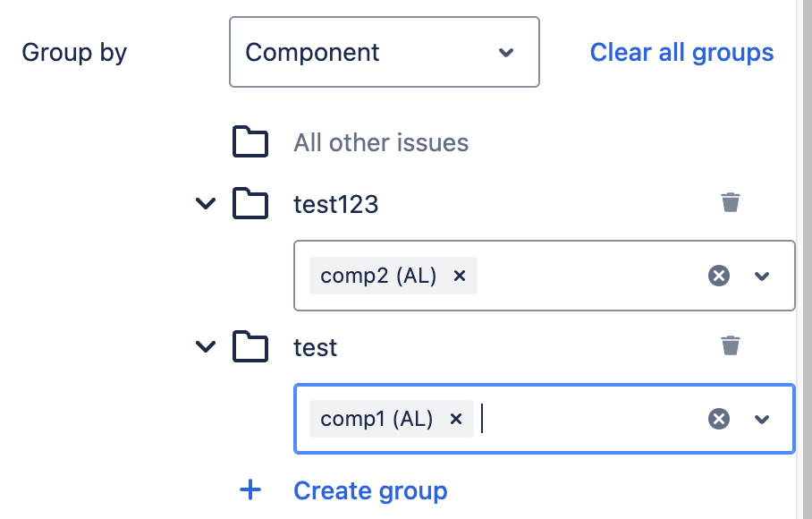Clear all values in comp1 field

[719, 419]
